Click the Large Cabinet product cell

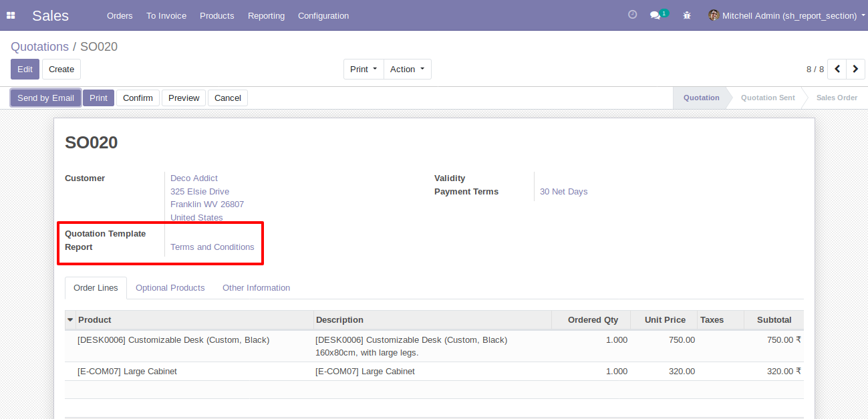tap(195, 372)
